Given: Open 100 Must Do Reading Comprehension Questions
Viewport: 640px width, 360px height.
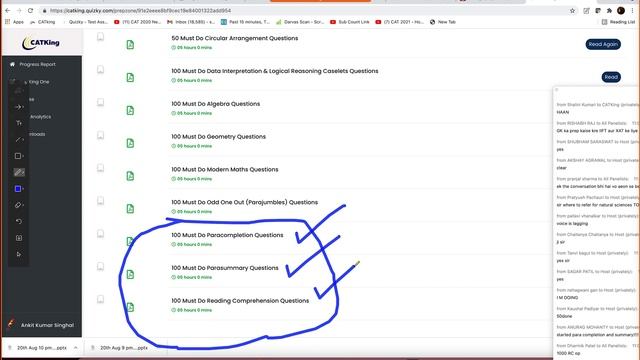Looking at the screenshot, I should tap(240, 301).
